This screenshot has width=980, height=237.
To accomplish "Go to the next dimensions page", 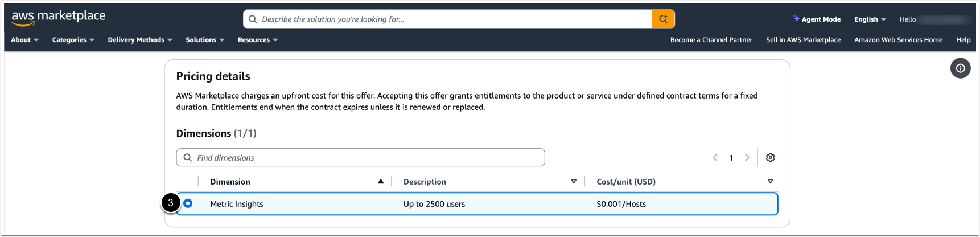I will (x=747, y=158).
